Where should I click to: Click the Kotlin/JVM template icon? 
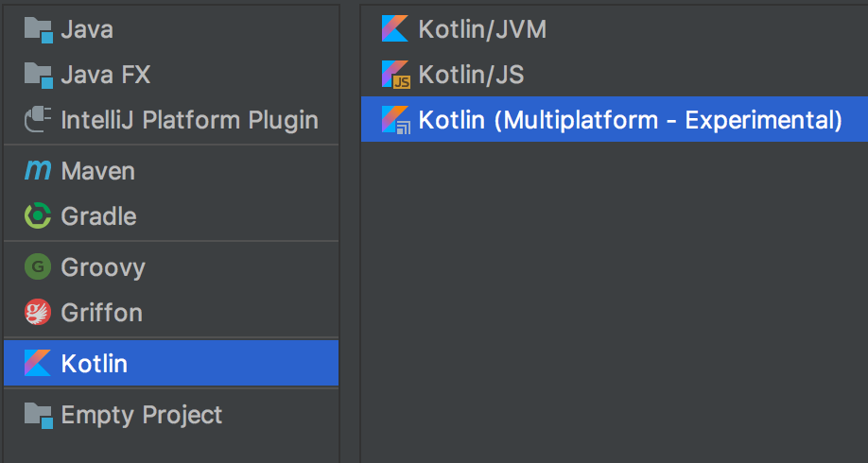click(x=395, y=29)
